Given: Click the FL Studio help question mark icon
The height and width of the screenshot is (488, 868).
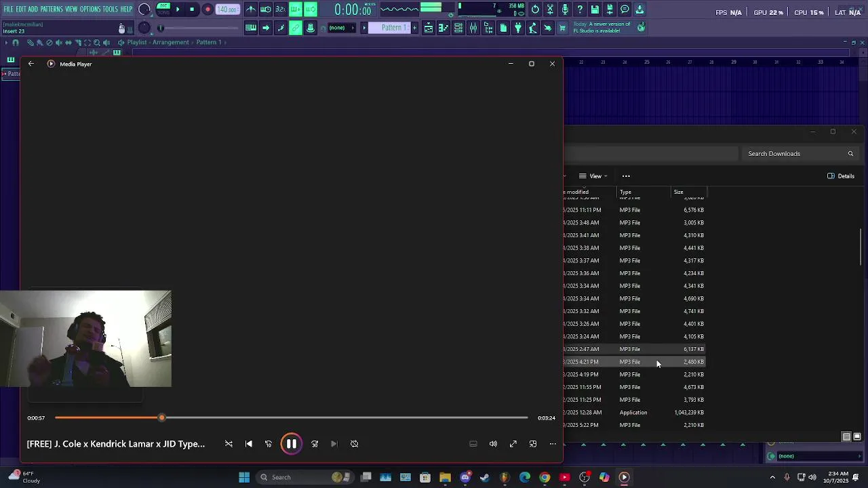Looking at the screenshot, I should point(580,9).
